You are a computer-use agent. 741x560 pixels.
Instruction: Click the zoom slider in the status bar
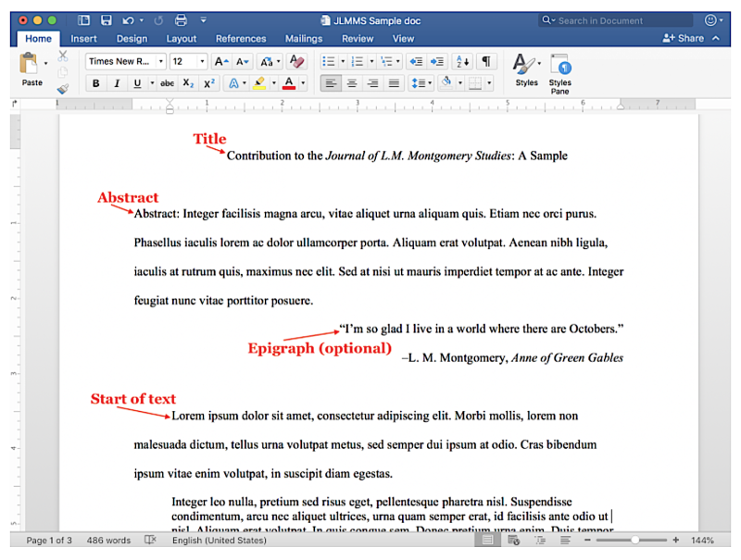pos(634,541)
